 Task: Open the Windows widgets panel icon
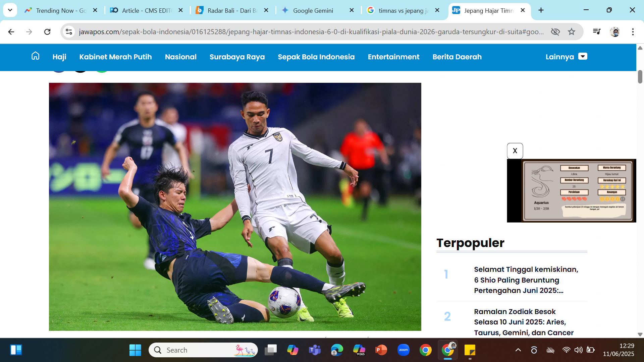pyautogui.click(x=16, y=350)
